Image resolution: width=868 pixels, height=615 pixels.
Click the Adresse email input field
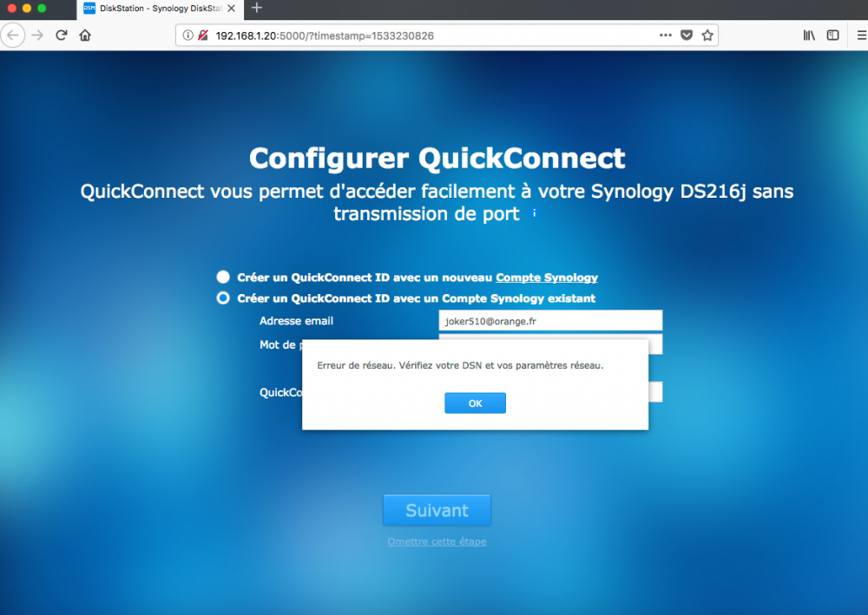pyautogui.click(x=550, y=321)
